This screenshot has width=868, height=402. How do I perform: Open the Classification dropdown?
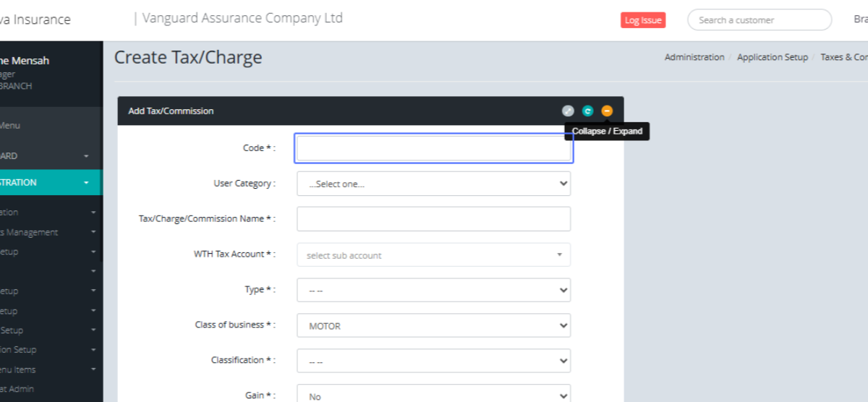click(433, 361)
